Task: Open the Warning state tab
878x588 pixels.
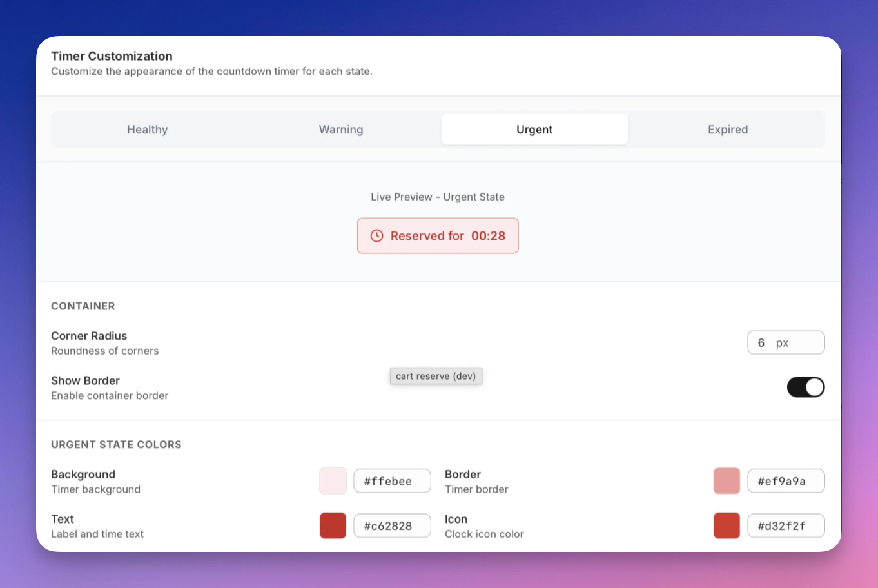Action: click(x=341, y=130)
